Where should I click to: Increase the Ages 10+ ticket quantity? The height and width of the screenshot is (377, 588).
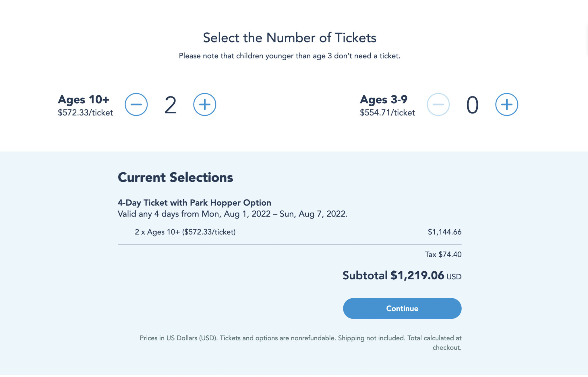pos(204,105)
